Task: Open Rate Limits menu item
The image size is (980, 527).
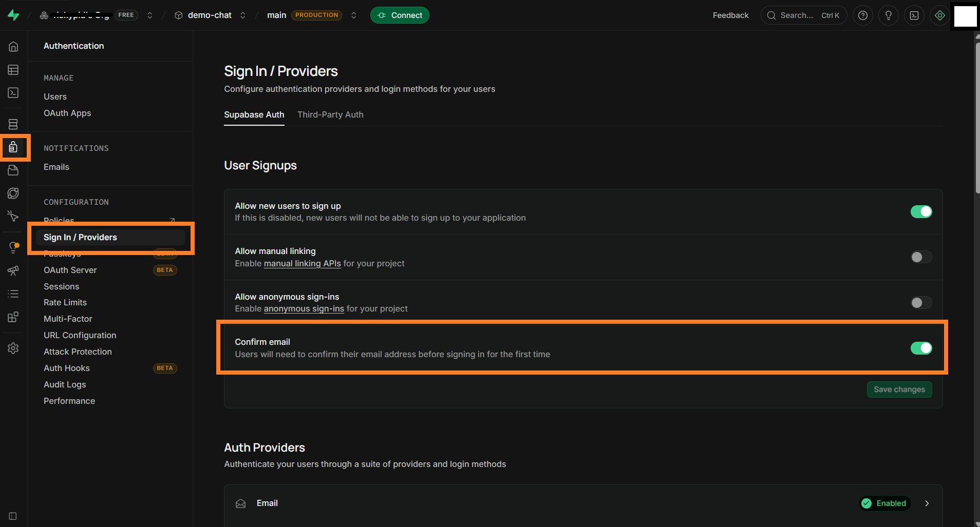Action: coord(65,302)
